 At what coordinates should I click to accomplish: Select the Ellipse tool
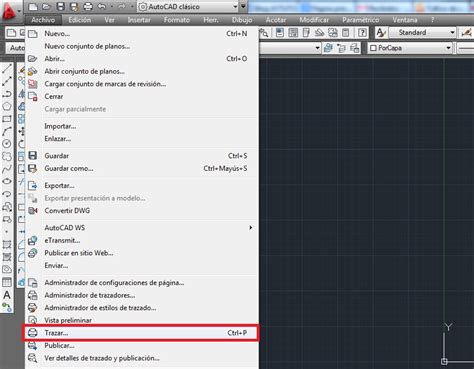[7, 181]
